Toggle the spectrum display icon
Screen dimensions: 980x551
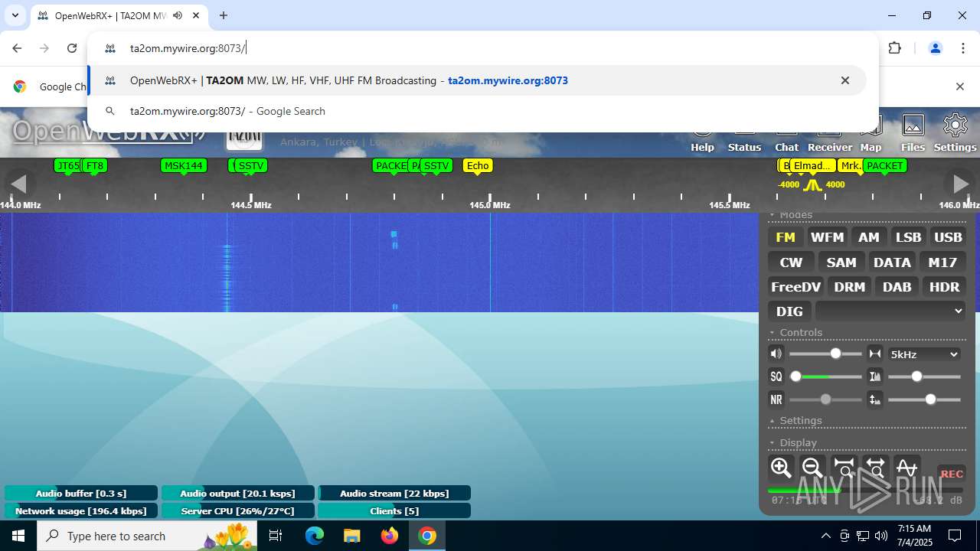coord(906,468)
